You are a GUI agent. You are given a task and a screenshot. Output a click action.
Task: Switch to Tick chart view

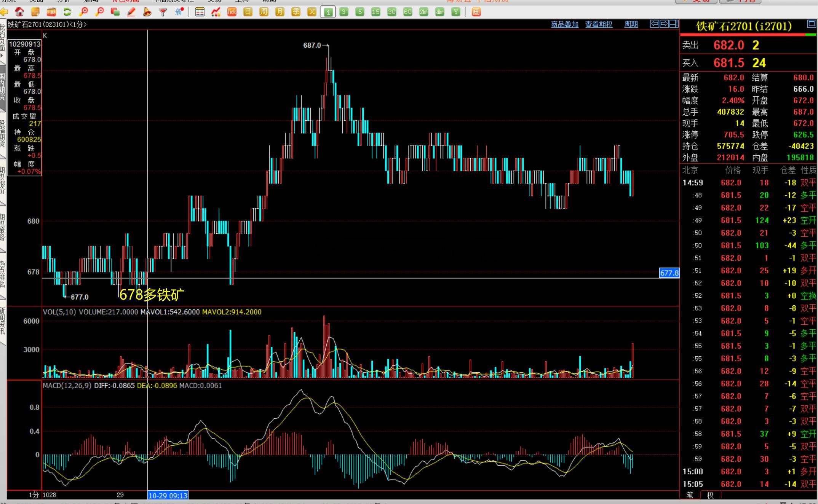(232, 12)
